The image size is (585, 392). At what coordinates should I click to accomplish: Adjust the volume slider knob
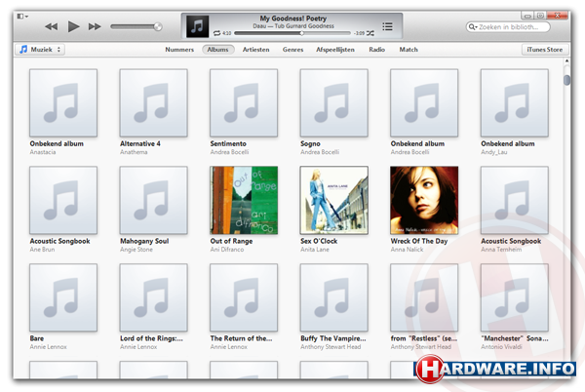[158, 26]
